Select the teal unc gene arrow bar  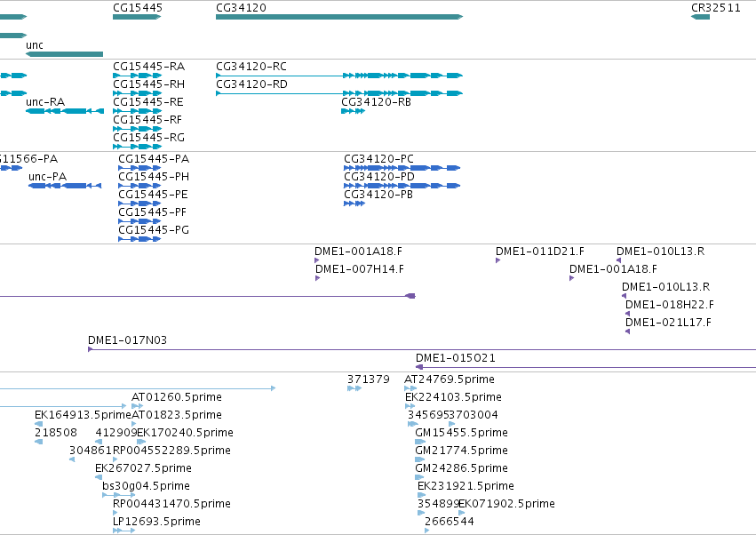(64, 54)
